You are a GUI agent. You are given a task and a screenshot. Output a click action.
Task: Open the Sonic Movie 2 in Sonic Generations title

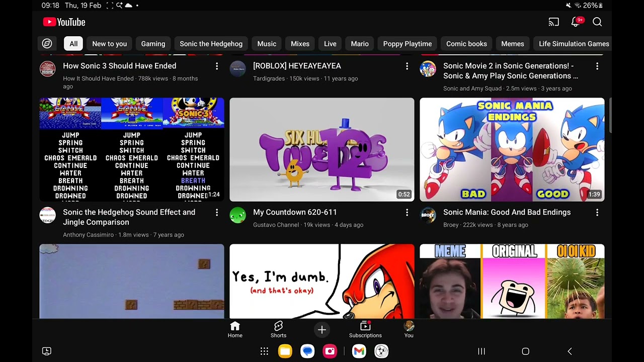[510, 71]
